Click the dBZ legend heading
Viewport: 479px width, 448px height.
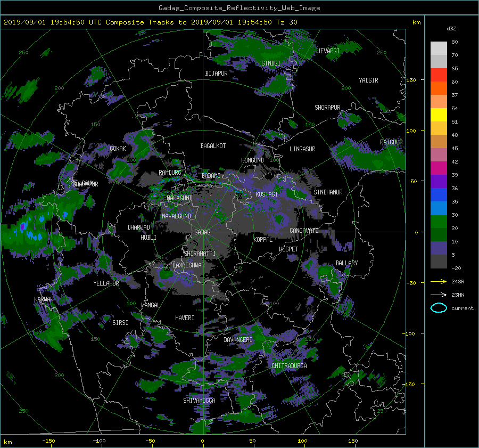451,28
